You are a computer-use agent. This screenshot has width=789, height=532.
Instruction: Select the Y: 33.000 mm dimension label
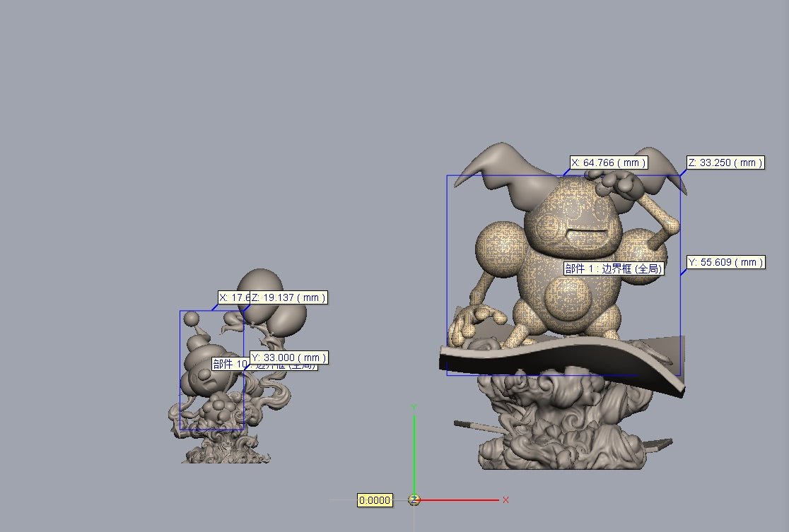[288, 357]
